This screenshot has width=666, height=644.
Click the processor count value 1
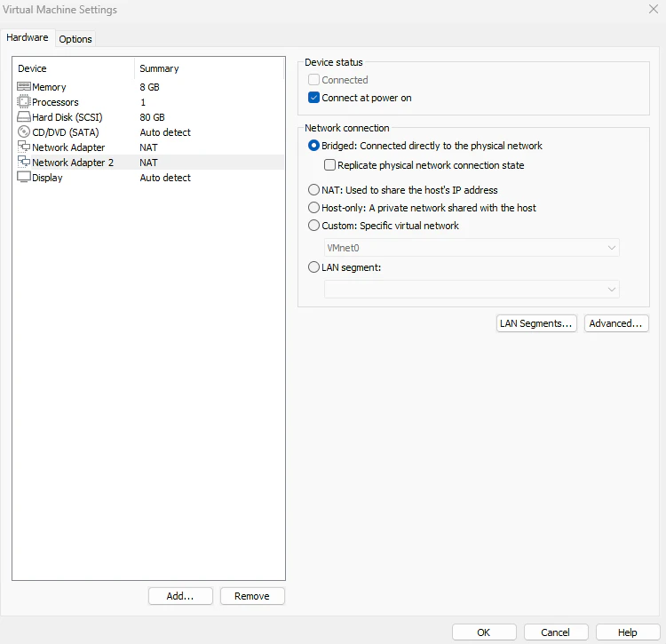point(143,102)
